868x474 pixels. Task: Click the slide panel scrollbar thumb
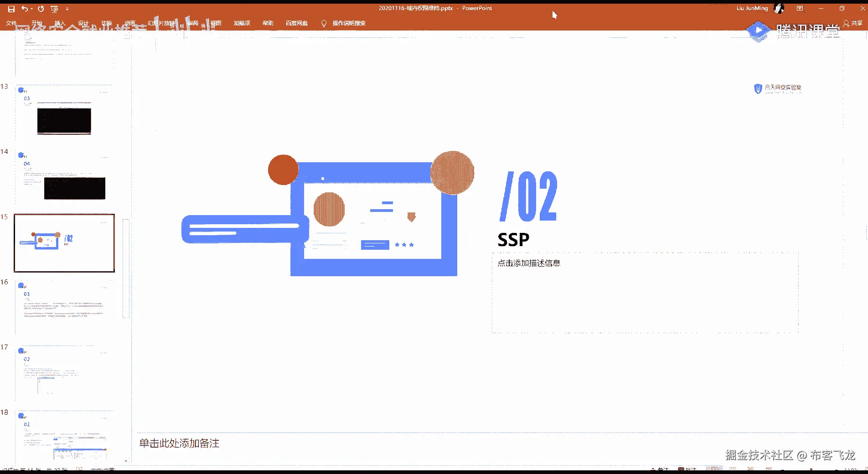[126, 269]
